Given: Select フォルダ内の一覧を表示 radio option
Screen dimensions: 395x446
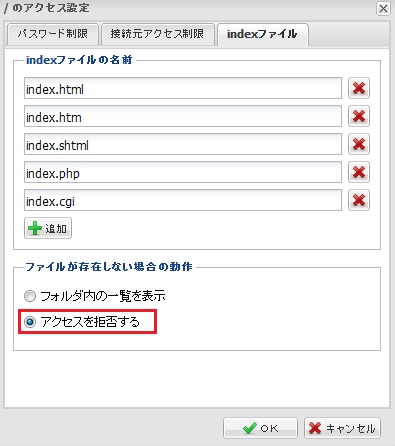Looking at the screenshot, I should pos(30,296).
